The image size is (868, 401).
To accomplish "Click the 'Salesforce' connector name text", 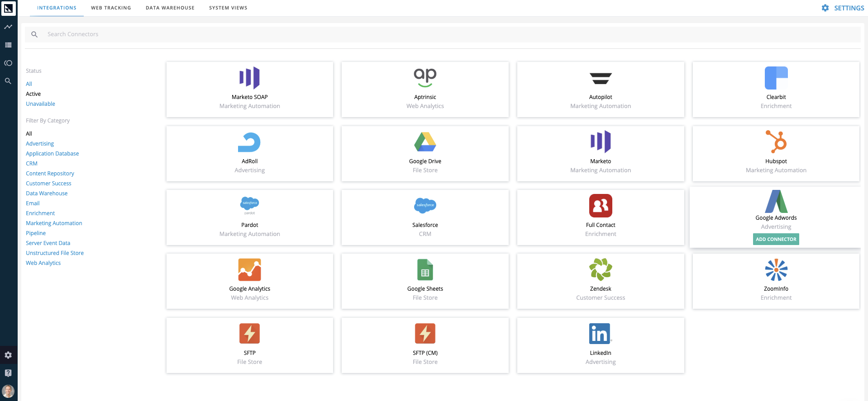I will coord(425,225).
